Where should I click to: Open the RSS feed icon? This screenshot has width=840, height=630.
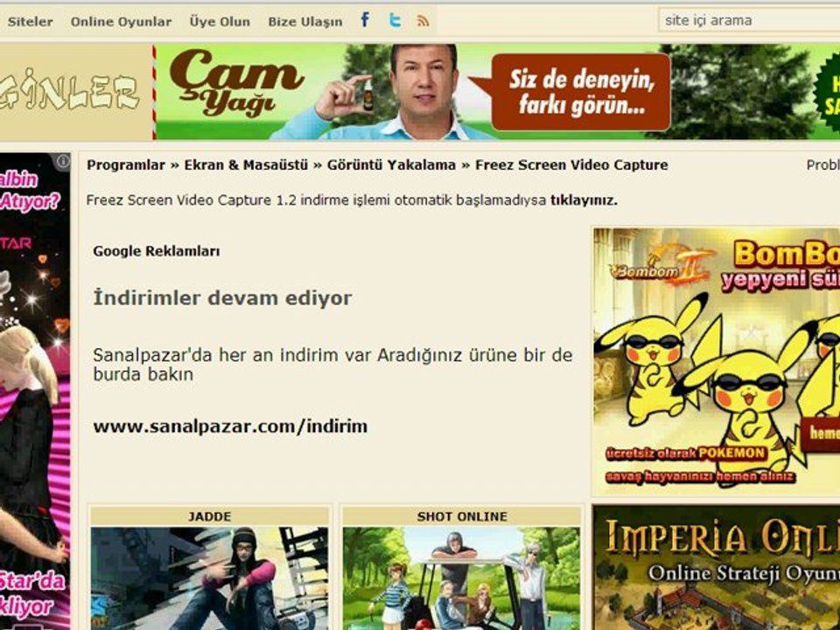pos(423,21)
